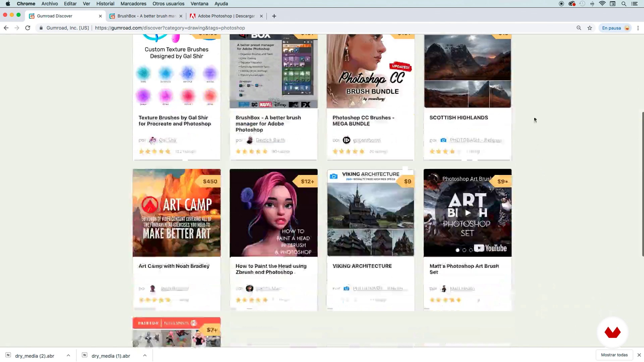Open the Archivo menu
The width and height of the screenshot is (644, 362).
pos(50,4)
